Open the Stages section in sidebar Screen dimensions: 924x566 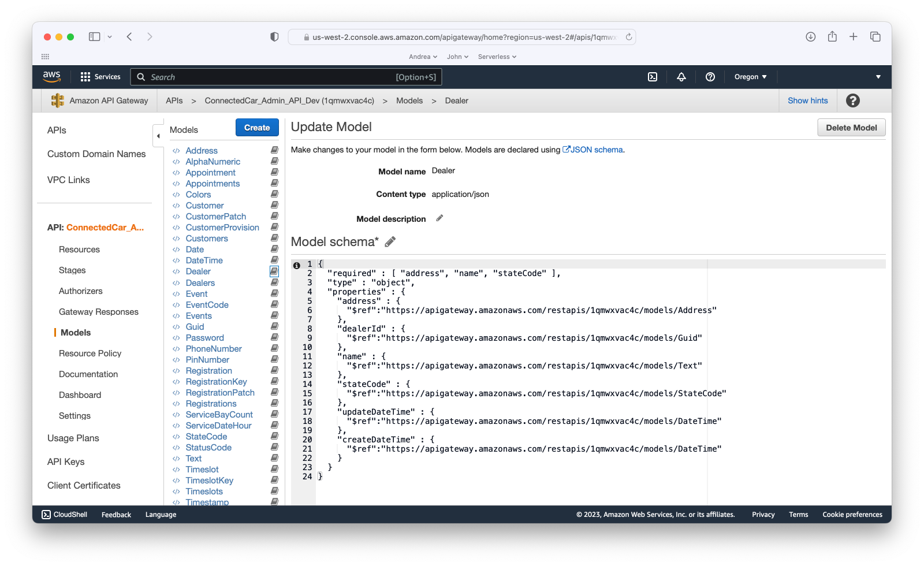(72, 270)
